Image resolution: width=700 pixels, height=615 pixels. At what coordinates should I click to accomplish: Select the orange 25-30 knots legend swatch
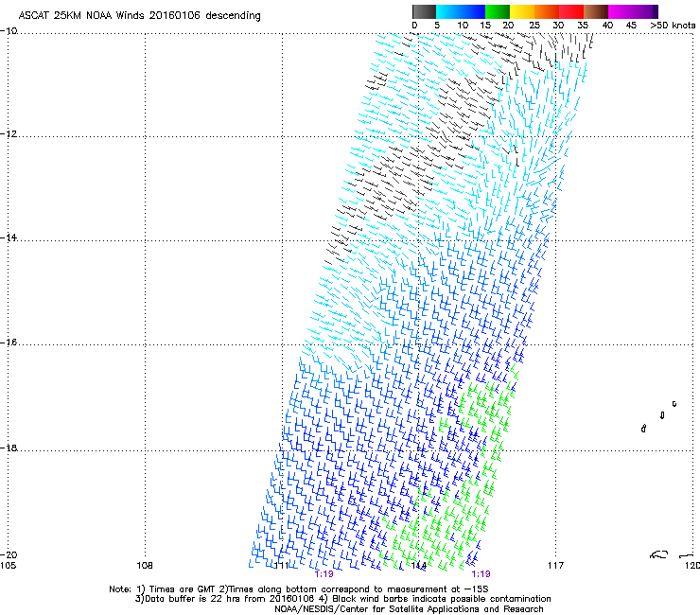(547, 11)
